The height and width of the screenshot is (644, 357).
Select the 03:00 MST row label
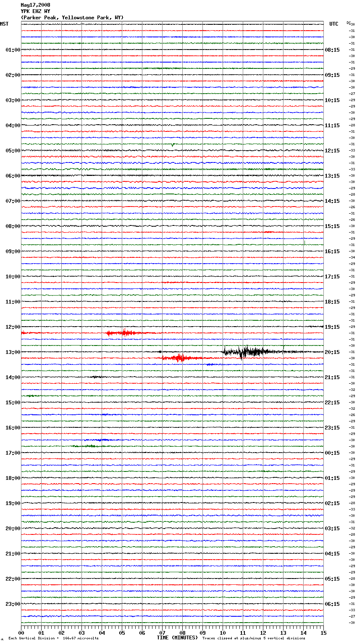pos(13,100)
